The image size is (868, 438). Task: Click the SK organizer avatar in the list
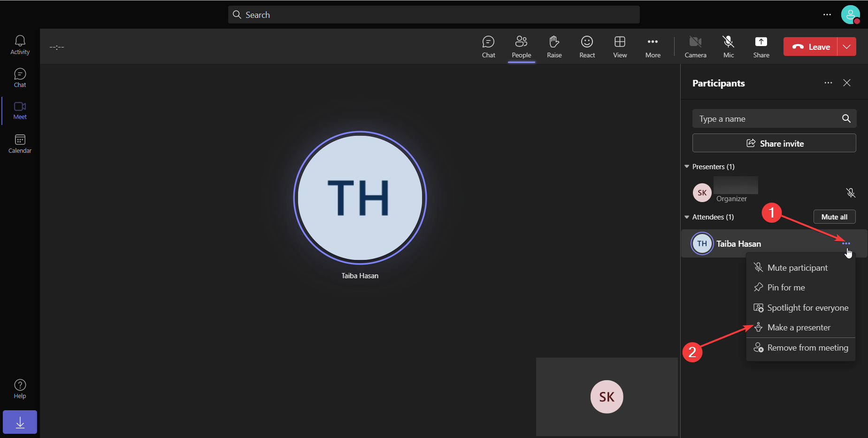click(702, 193)
